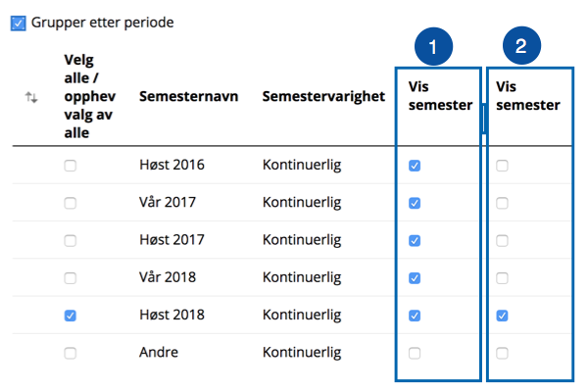Image resolution: width=588 pixels, height=390 pixels.
Task: Enable Vis semester for Andre, column 2
Action: click(502, 353)
